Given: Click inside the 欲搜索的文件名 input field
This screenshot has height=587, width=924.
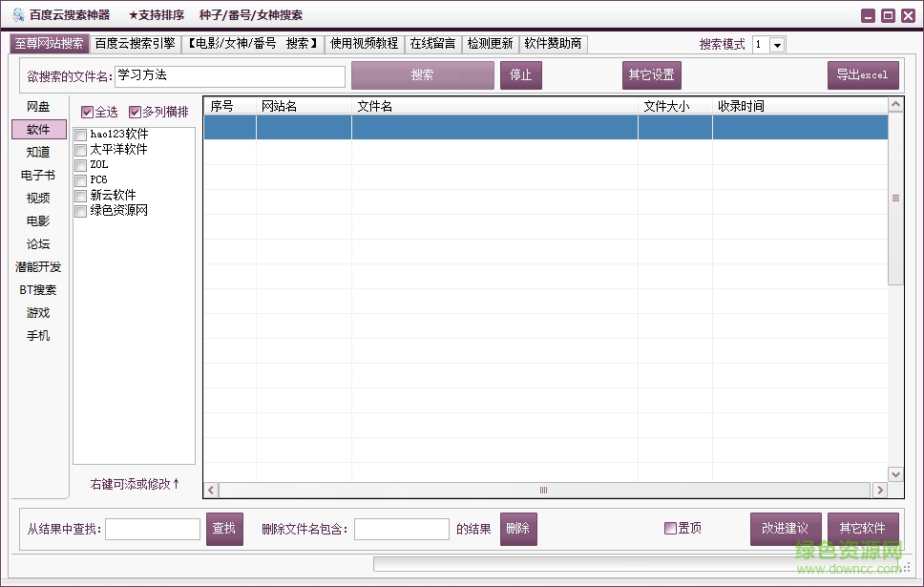Looking at the screenshot, I should click(x=229, y=75).
